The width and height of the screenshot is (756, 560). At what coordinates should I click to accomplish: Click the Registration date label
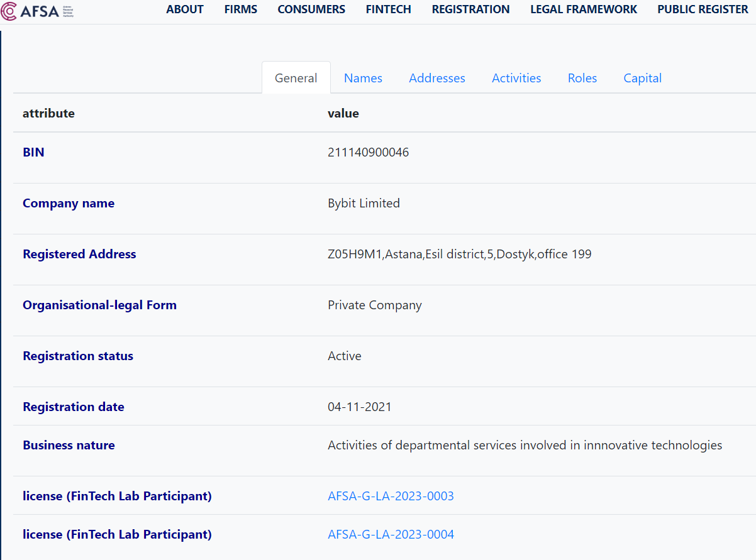pos(74,407)
